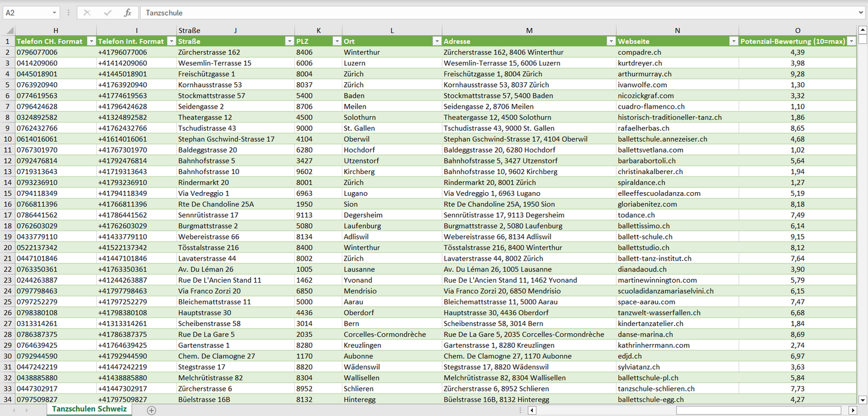This screenshot has width=868, height=416.
Task: Click the vertical scrollbar down arrow
Action: [863, 399]
